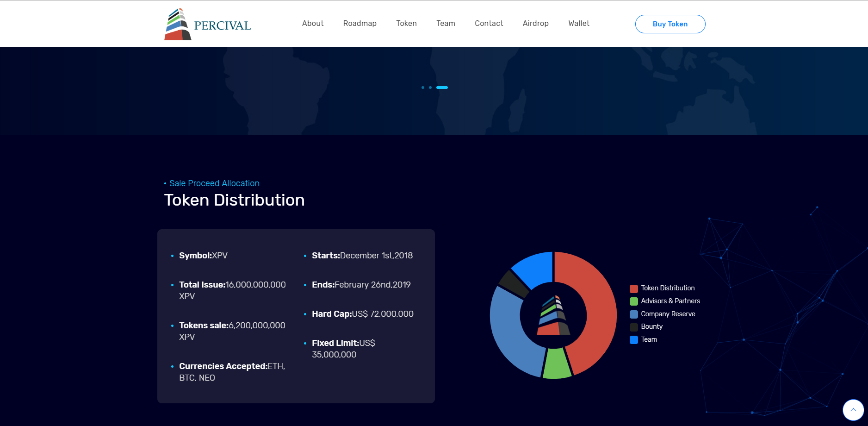
Task: Click the bright blue Team legend swatch
Action: pyautogui.click(x=634, y=340)
